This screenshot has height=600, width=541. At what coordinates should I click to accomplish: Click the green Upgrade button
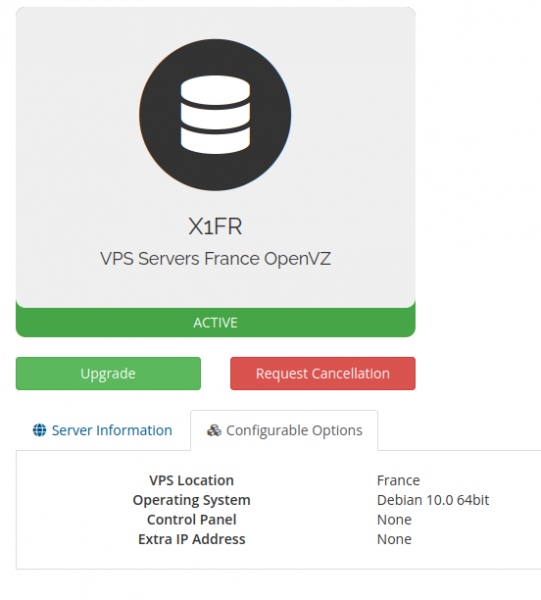point(108,373)
